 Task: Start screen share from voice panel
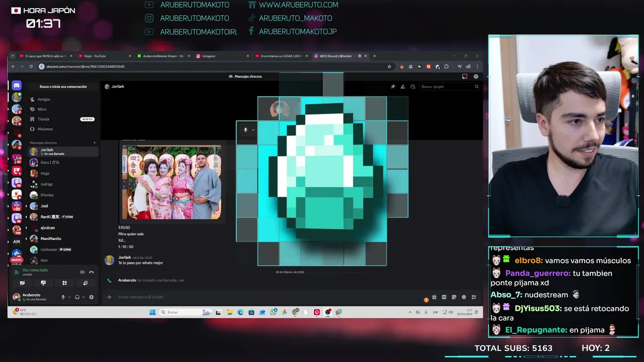pyautogui.click(x=43, y=283)
